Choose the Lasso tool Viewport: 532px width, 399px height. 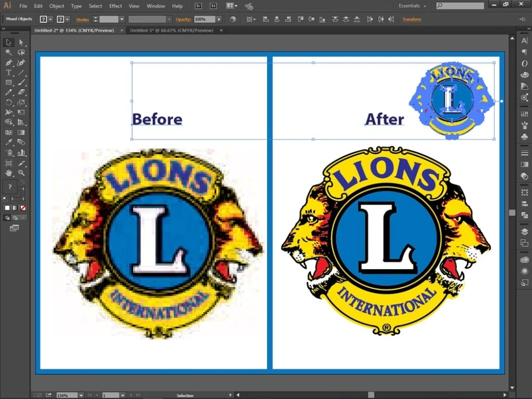tap(21, 52)
